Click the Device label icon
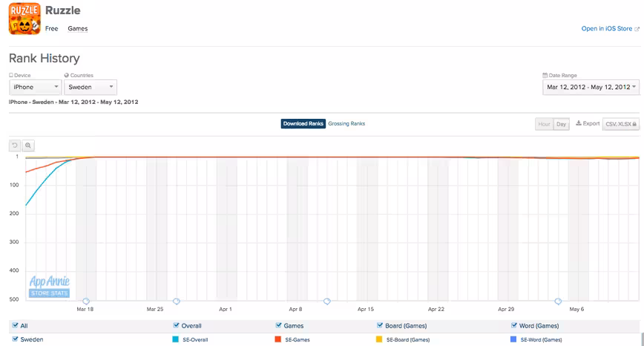 [11, 75]
